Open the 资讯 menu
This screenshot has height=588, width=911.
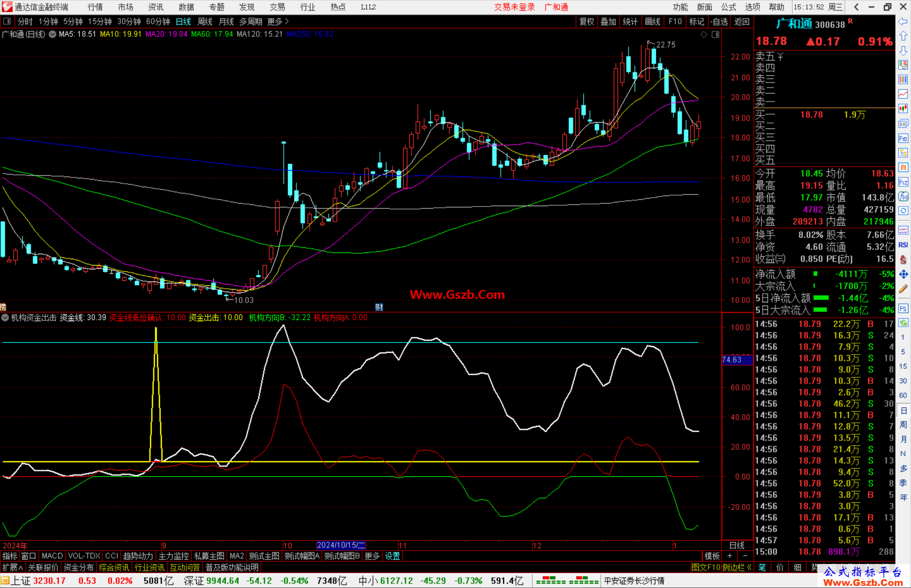pos(156,7)
